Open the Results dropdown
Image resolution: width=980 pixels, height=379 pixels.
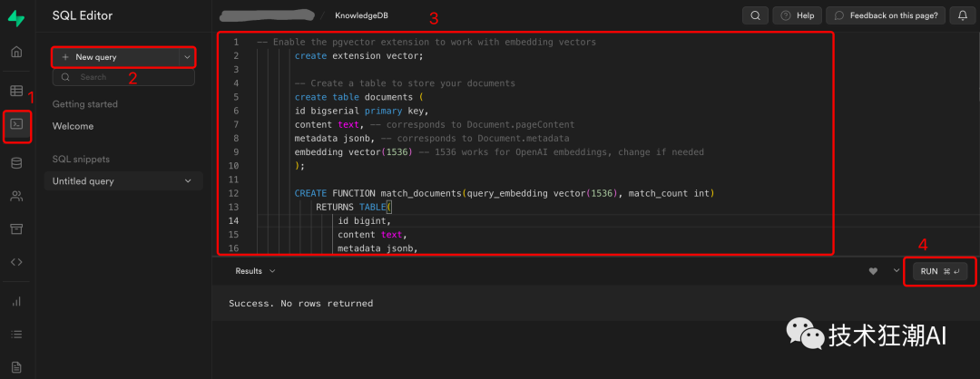(x=255, y=271)
